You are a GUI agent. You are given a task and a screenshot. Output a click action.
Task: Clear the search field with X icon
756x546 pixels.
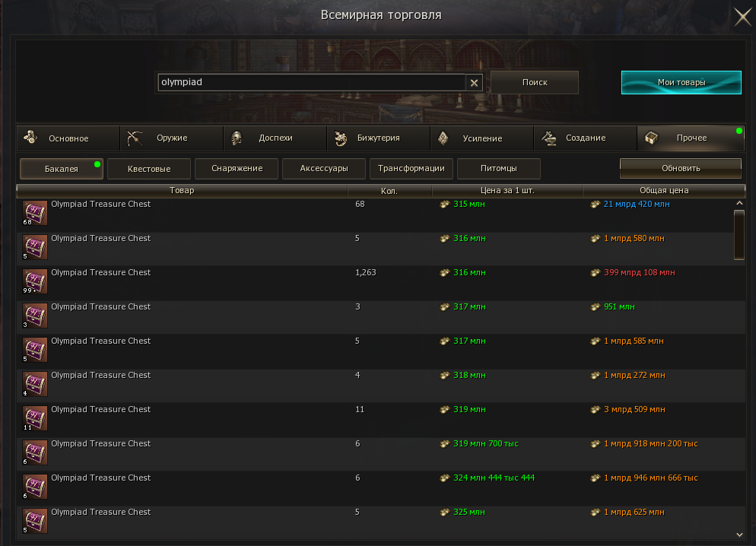click(x=475, y=83)
